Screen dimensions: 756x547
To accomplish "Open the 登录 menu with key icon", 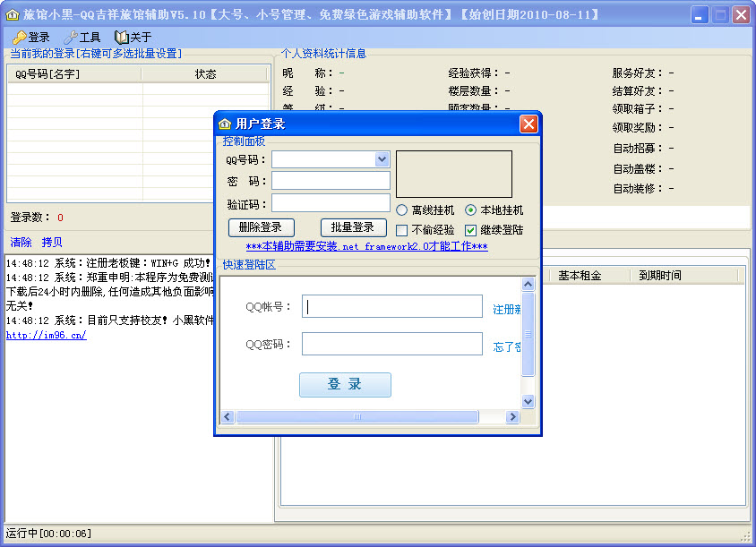I will (x=31, y=37).
